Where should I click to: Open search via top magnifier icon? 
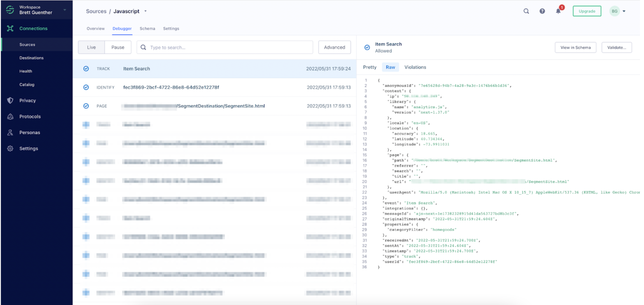click(526, 11)
